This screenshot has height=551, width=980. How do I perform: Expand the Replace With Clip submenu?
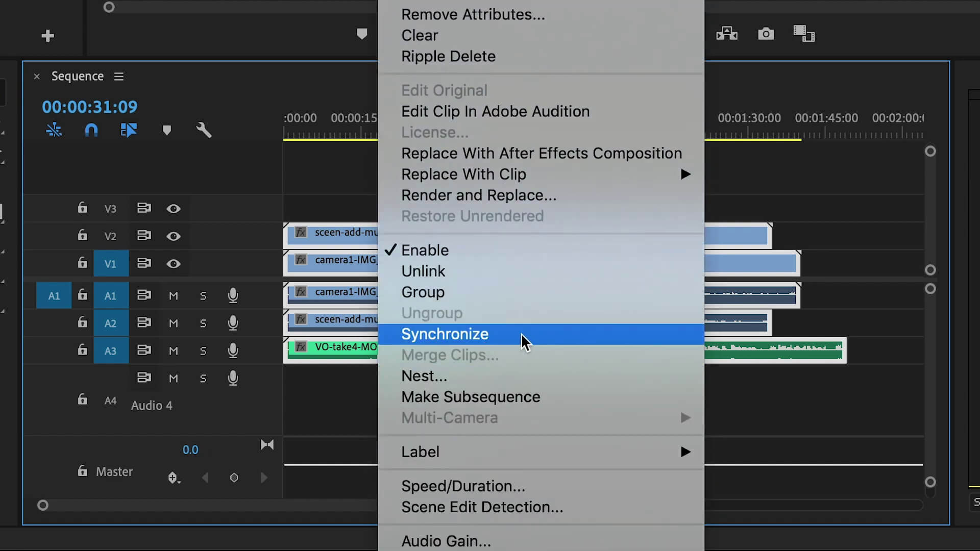click(685, 174)
